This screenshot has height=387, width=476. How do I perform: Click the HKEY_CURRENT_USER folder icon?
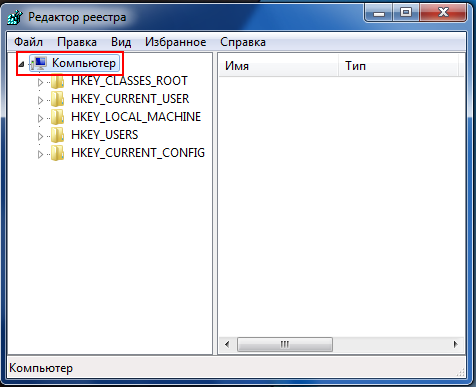[x=58, y=99]
